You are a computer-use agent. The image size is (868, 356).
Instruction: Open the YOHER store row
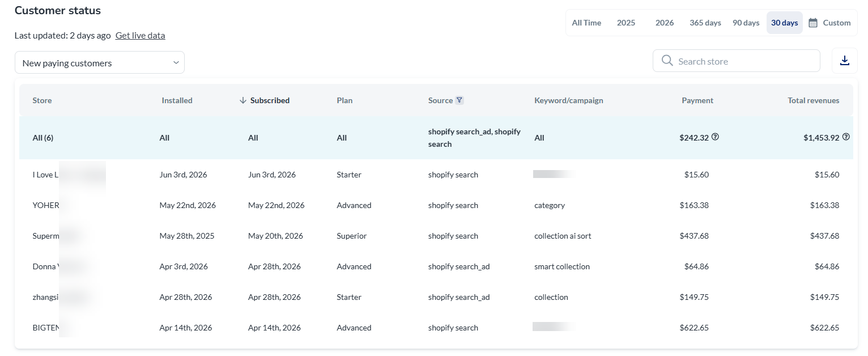(x=436, y=205)
